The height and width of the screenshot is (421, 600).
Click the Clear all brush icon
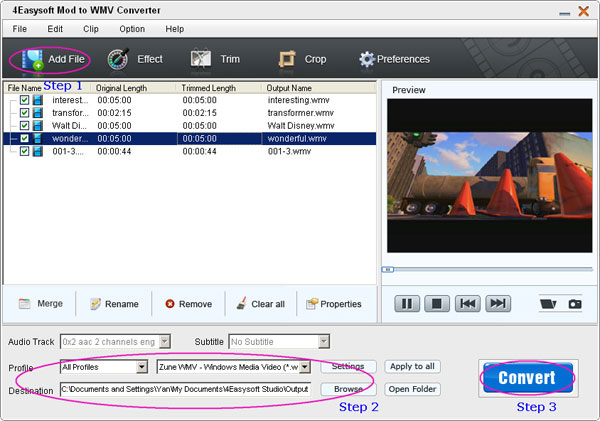point(241,304)
